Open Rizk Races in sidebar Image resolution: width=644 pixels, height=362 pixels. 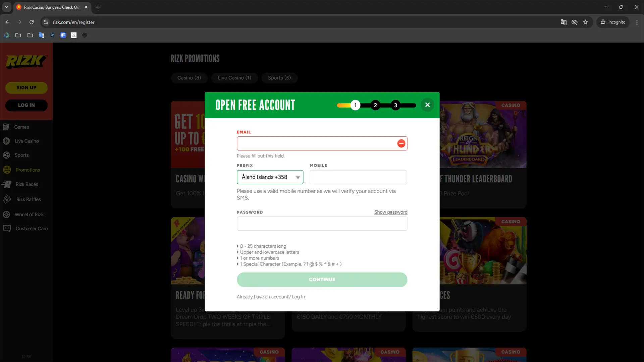coord(26,184)
